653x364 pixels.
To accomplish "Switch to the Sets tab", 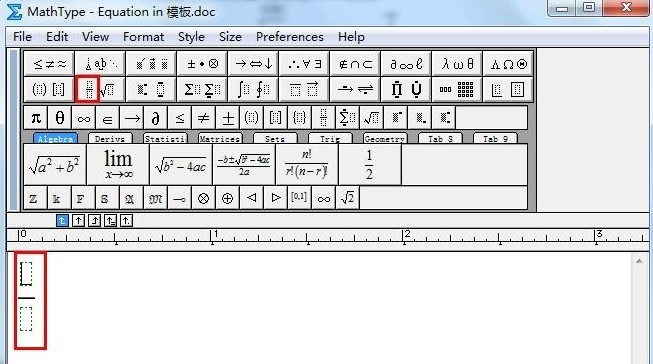I will [x=275, y=139].
